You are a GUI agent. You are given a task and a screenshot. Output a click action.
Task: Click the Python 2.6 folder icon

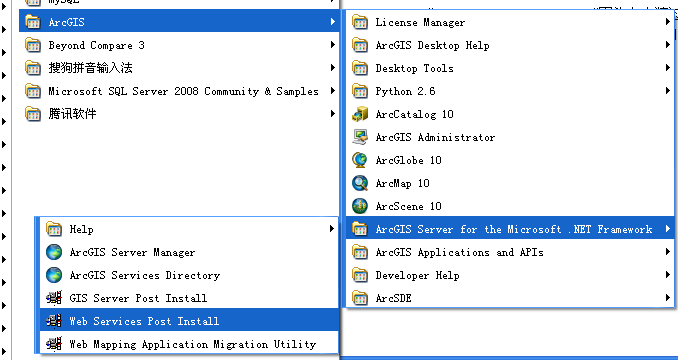[x=360, y=91]
